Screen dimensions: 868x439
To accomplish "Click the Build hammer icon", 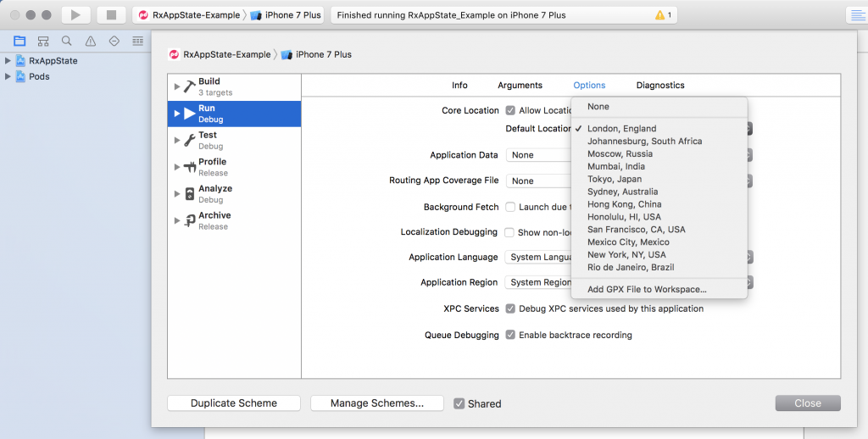I will tap(190, 86).
